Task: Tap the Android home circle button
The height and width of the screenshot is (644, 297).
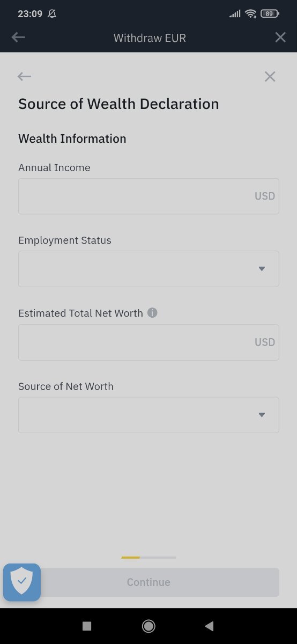Action: click(148, 626)
